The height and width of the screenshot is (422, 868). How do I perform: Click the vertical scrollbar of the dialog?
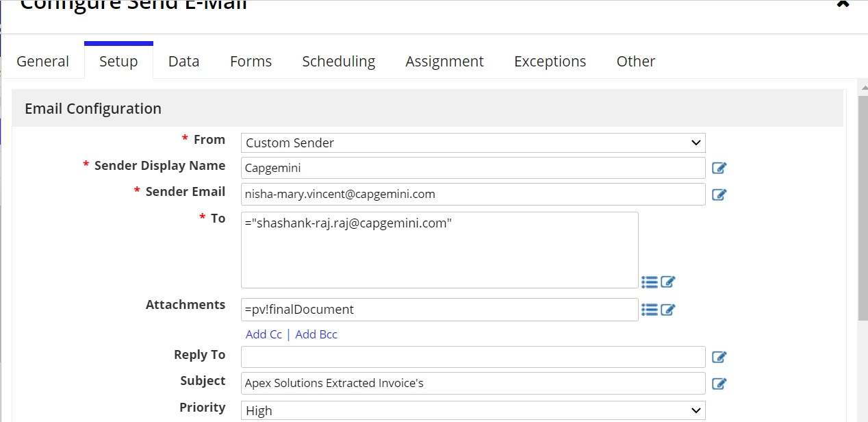click(x=863, y=209)
